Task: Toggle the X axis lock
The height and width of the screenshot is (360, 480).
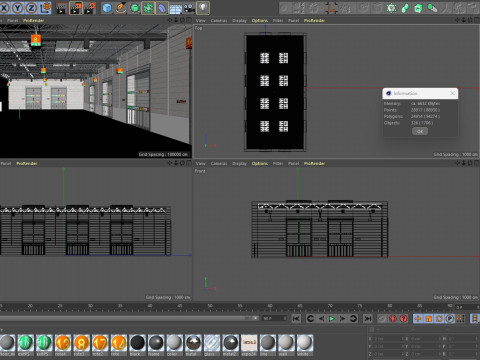Action: [4, 8]
